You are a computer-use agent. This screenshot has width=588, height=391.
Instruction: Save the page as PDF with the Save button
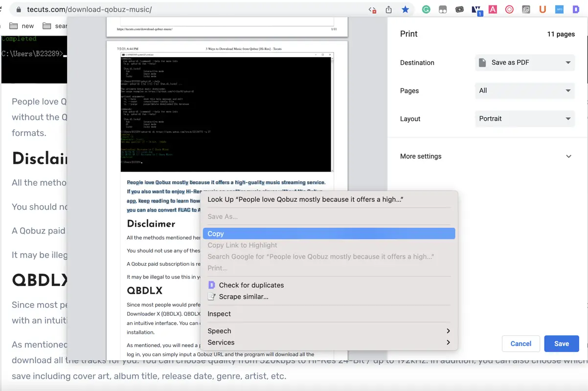click(x=561, y=344)
